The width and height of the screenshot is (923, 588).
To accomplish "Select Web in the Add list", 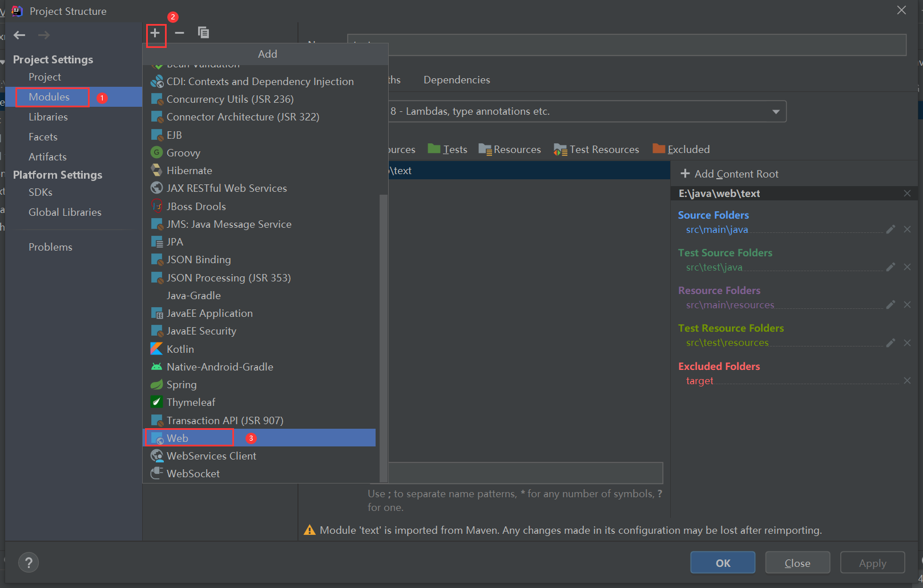I will (259, 438).
